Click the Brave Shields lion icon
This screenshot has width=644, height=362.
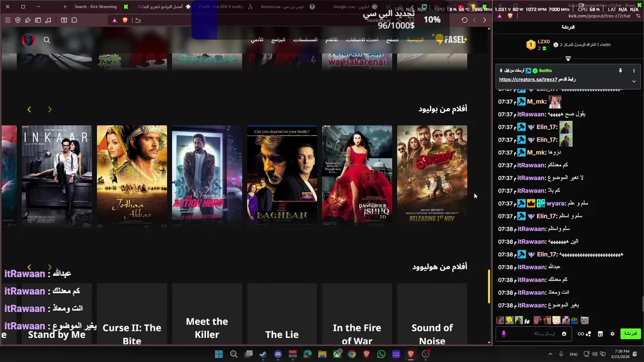point(125,20)
